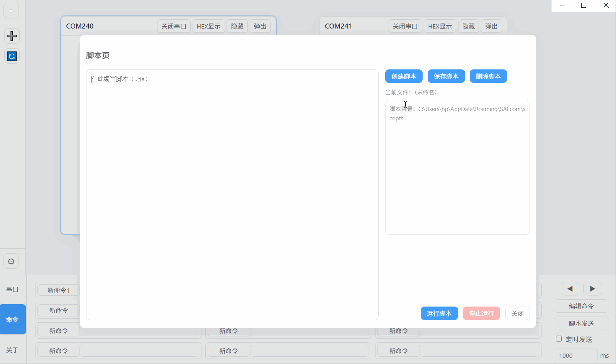The image size is (616, 364).
Task: Toggle HEX显示 for COM241
Action: [x=440, y=26]
